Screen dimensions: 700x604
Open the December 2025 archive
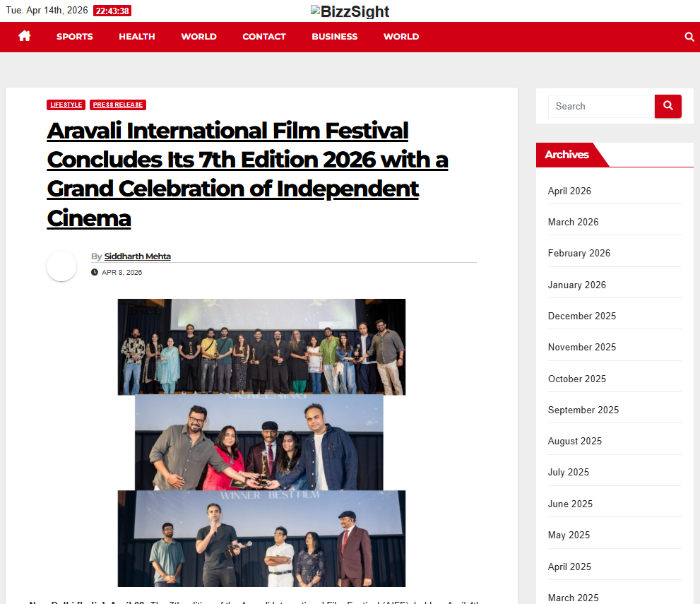coord(582,316)
